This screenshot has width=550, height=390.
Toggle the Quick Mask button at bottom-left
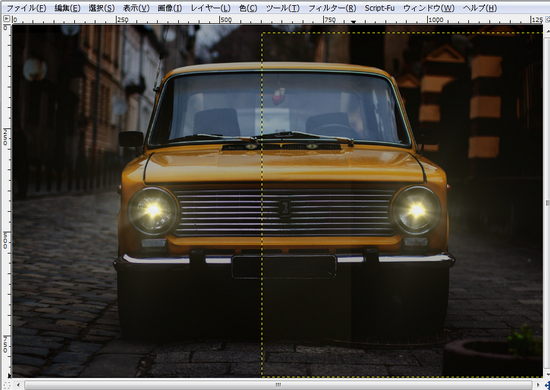click(x=7, y=385)
